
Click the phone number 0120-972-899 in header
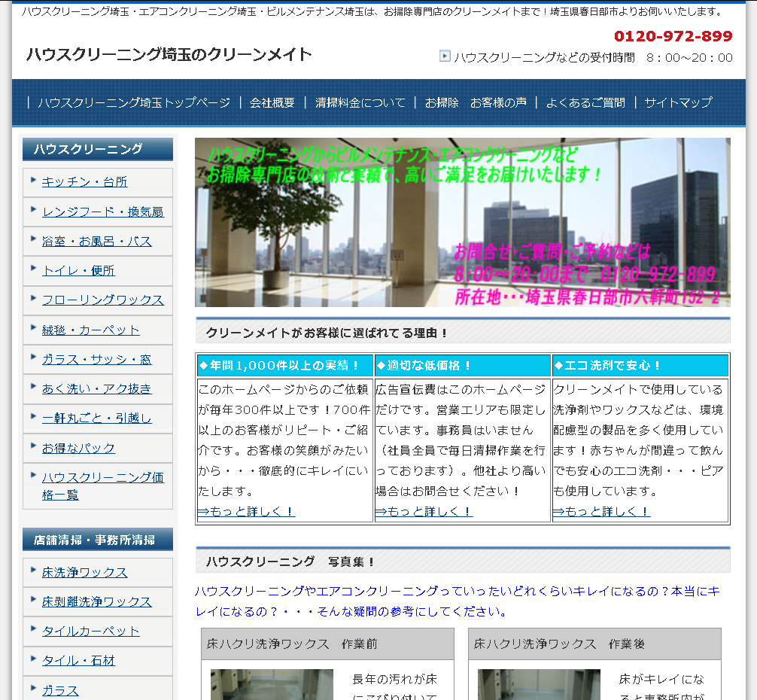click(673, 36)
